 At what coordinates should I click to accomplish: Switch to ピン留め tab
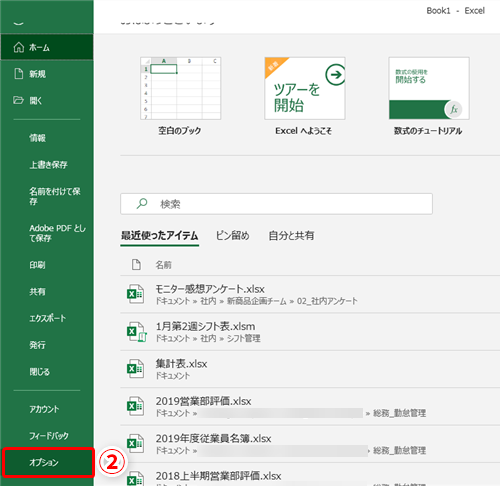232,236
